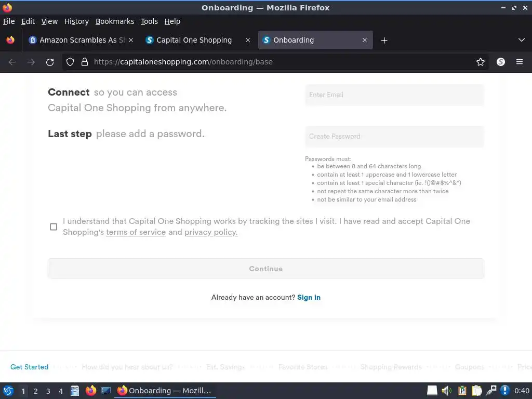Close the Capital One Shopping tab
This screenshot has width=532, height=399.
[x=248, y=40]
